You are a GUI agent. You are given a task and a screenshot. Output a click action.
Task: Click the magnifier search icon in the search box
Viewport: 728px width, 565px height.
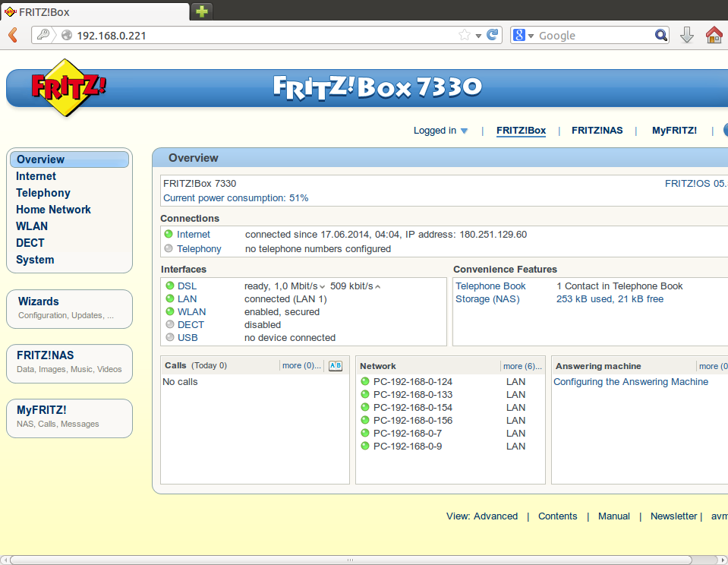[661, 35]
